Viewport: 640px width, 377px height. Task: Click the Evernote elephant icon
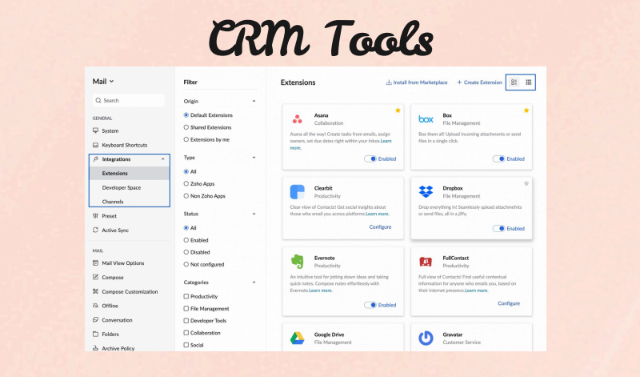pos(297,262)
